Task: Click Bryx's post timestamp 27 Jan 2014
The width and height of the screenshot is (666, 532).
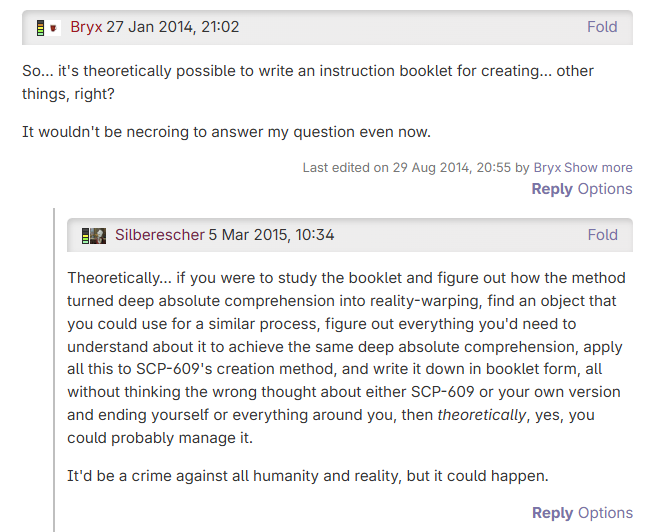Action: click(x=173, y=27)
